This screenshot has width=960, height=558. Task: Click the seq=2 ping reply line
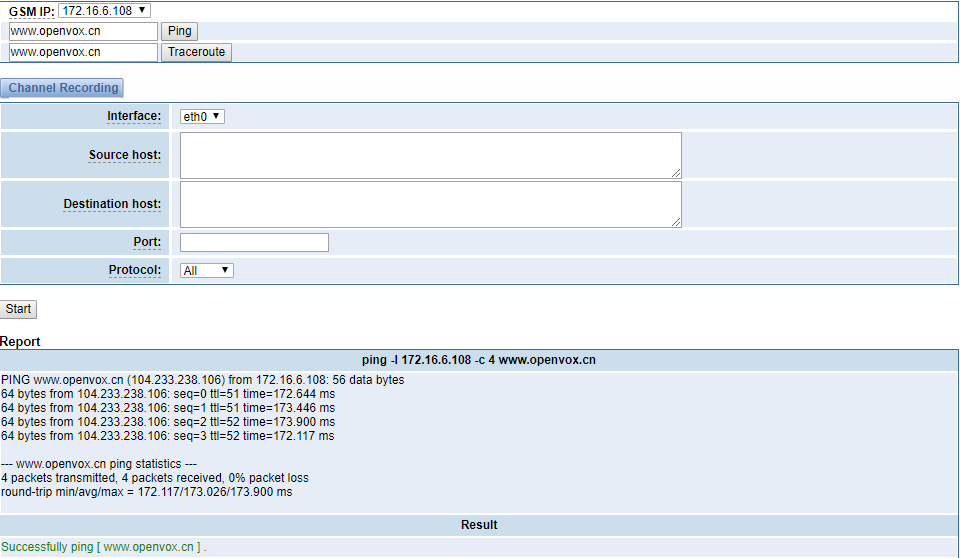click(x=168, y=422)
